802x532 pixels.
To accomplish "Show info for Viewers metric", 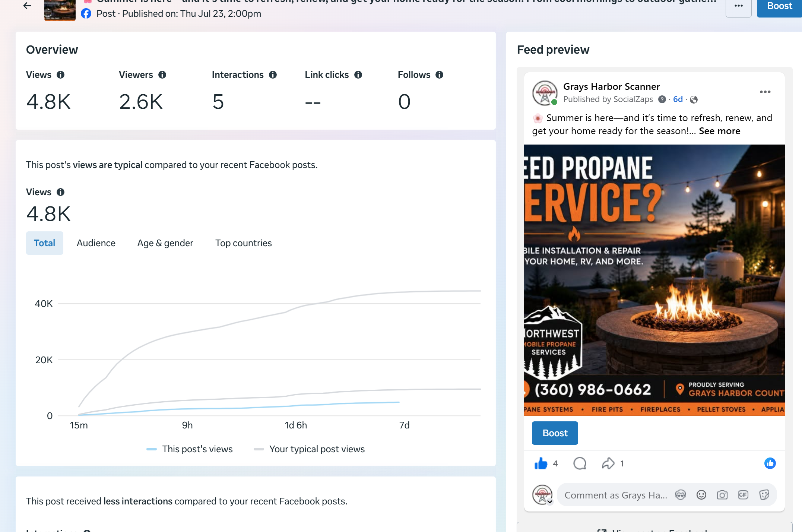I will pos(162,75).
